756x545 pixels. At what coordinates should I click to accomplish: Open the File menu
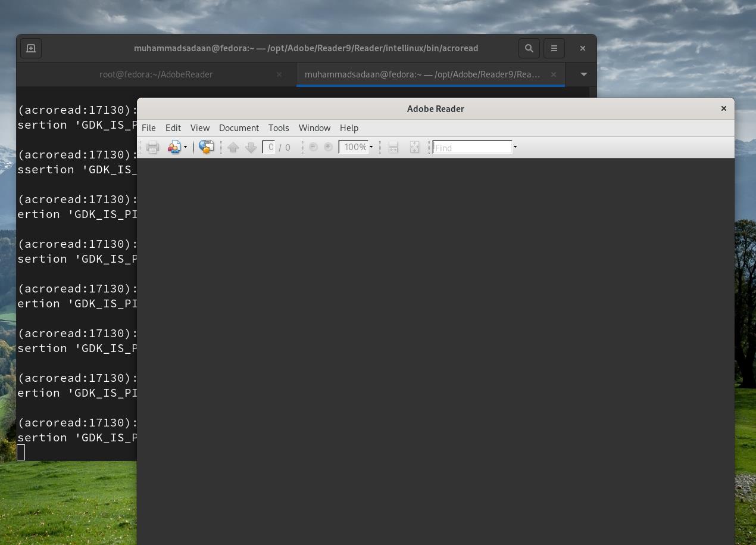[x=149, y=128]
